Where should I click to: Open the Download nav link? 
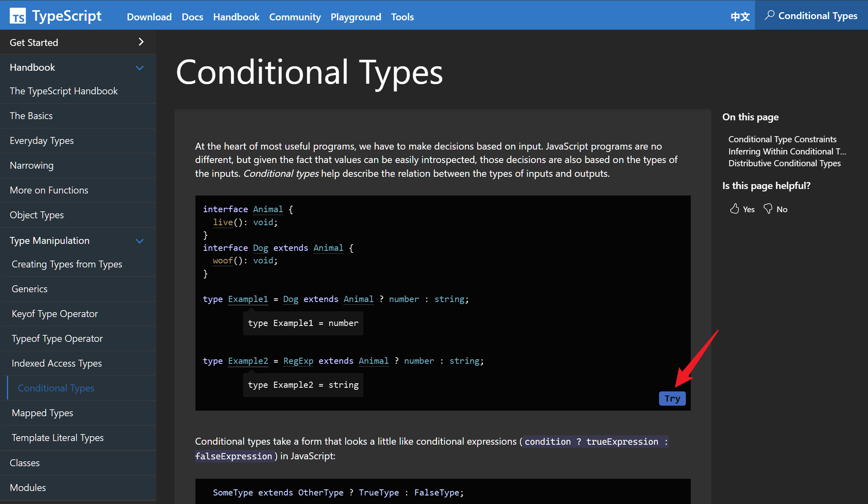(149, 17)
